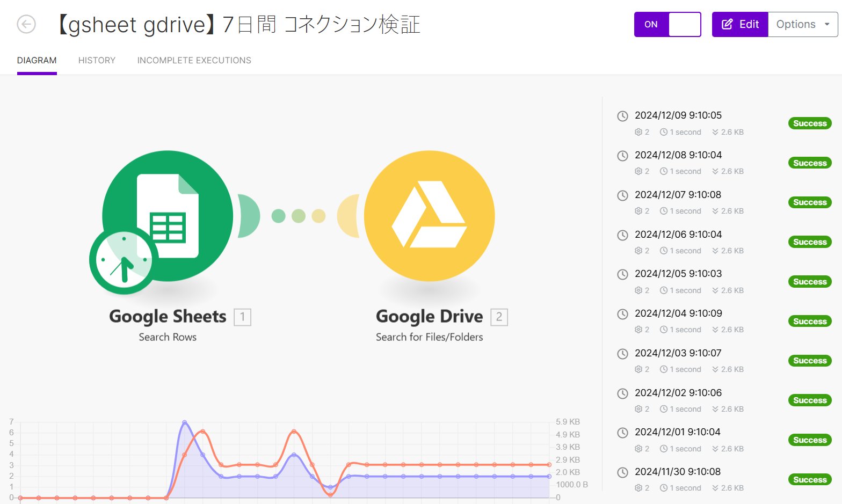
Task: Click the clock icon beside 2024/12/07 9:10:08
Action: pos(622,195)
